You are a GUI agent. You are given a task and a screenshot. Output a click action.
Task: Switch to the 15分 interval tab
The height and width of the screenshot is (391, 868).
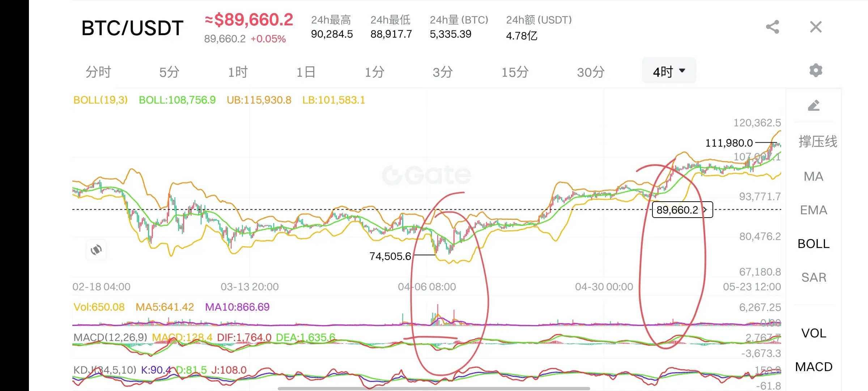[x=515, y=72]
